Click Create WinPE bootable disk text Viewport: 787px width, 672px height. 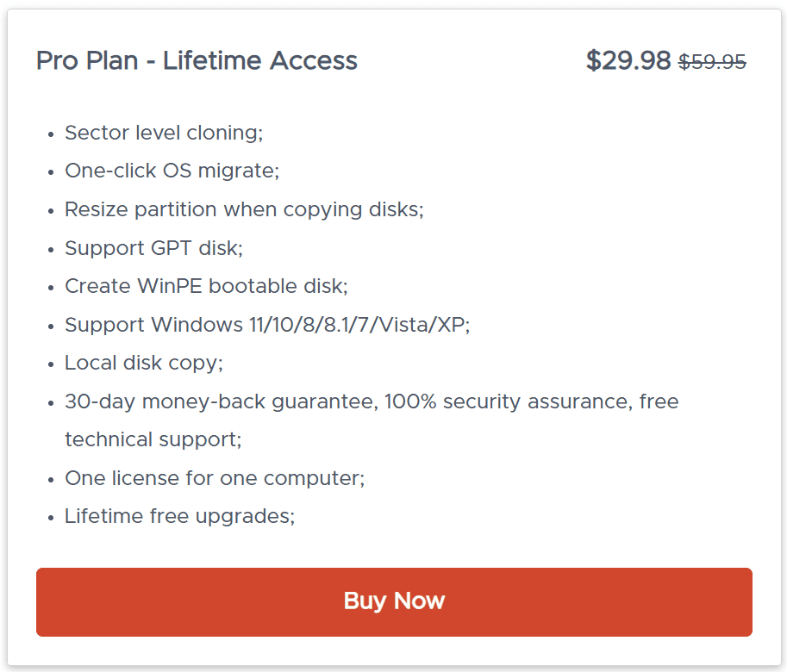tap(206, 286)
